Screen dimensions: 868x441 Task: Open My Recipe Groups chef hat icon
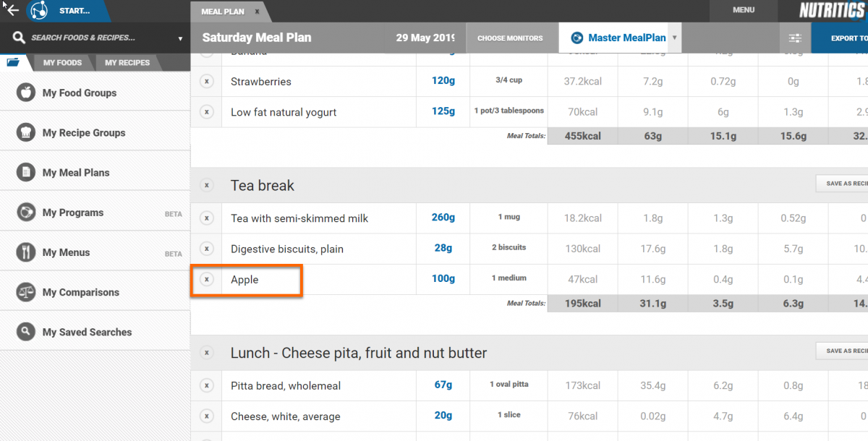coord(26,132)
